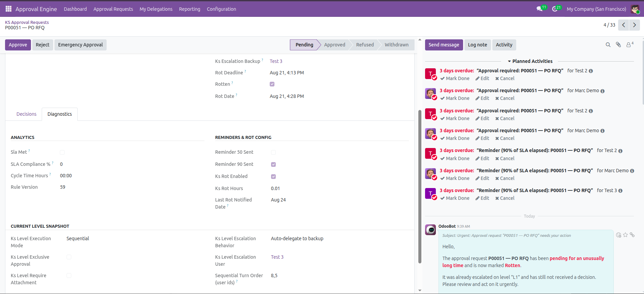Viewport: 644px width, 294px height.
Task: Toggle the Sla Met checkbox
Action: point(62,152)
